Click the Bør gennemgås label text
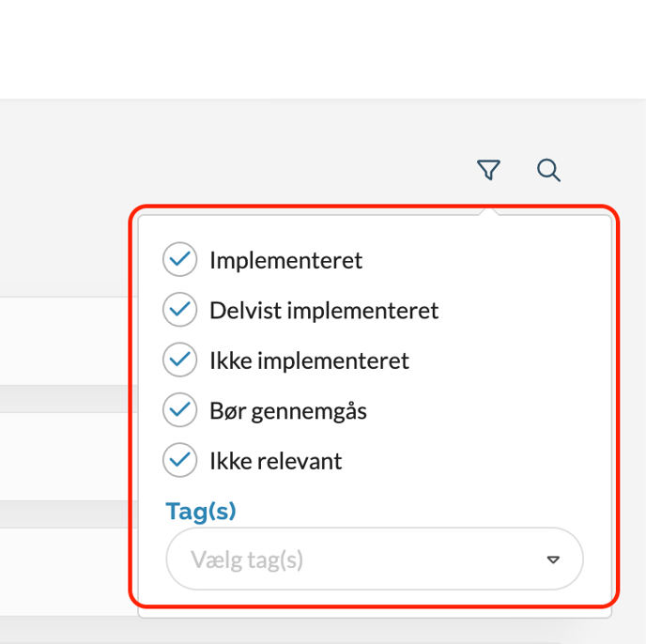 288,410
